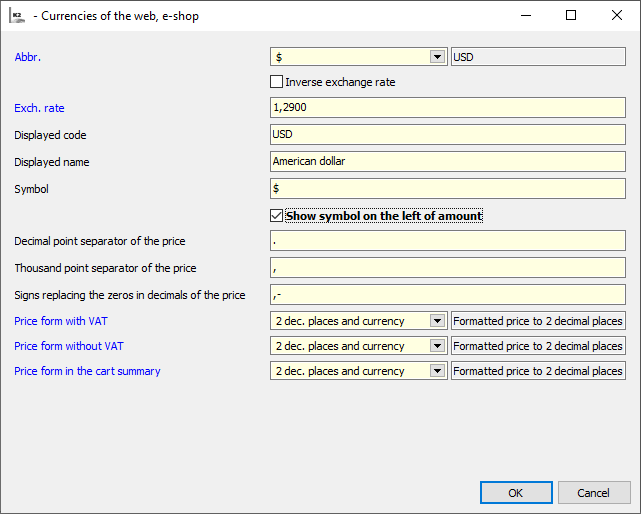Close the Currencies of the web dialog

coord(616,16)
